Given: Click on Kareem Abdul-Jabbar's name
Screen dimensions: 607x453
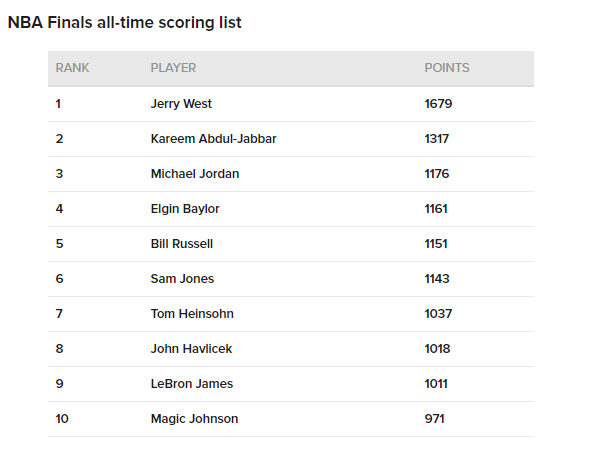Looking at the screenshot, I should tap(213, 139).
